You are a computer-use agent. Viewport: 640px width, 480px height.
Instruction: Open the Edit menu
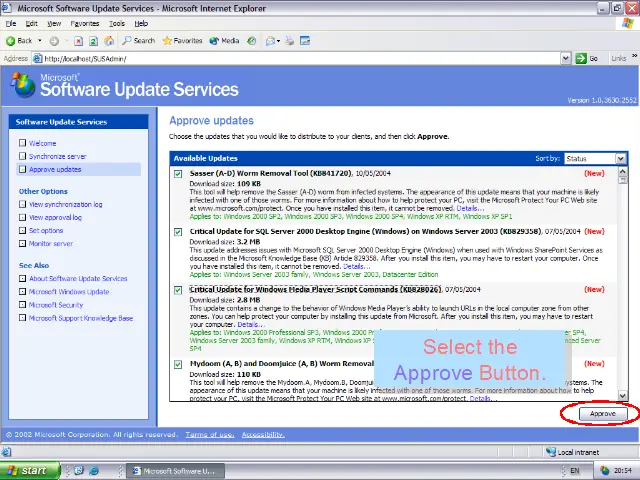(31, 24)
